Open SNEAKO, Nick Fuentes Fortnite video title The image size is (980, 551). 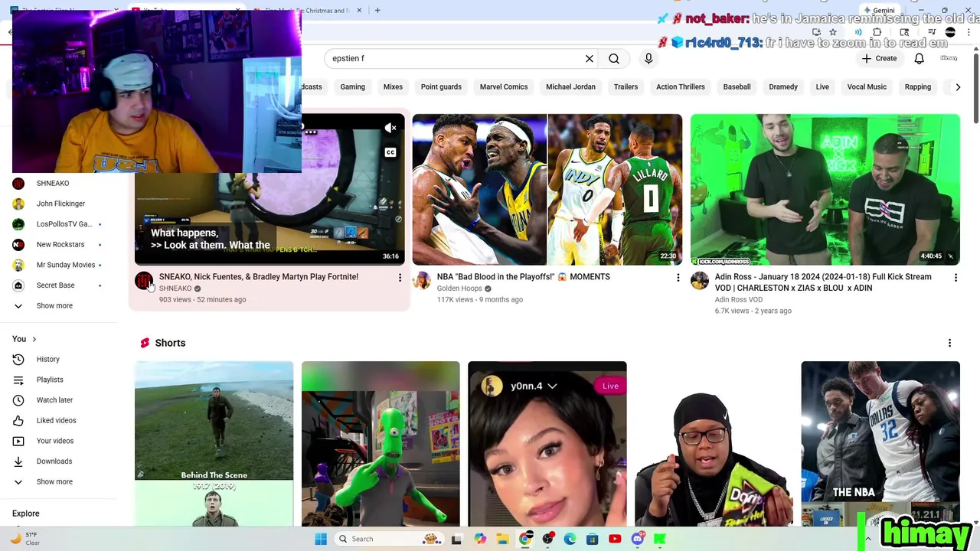coord(259,277)
